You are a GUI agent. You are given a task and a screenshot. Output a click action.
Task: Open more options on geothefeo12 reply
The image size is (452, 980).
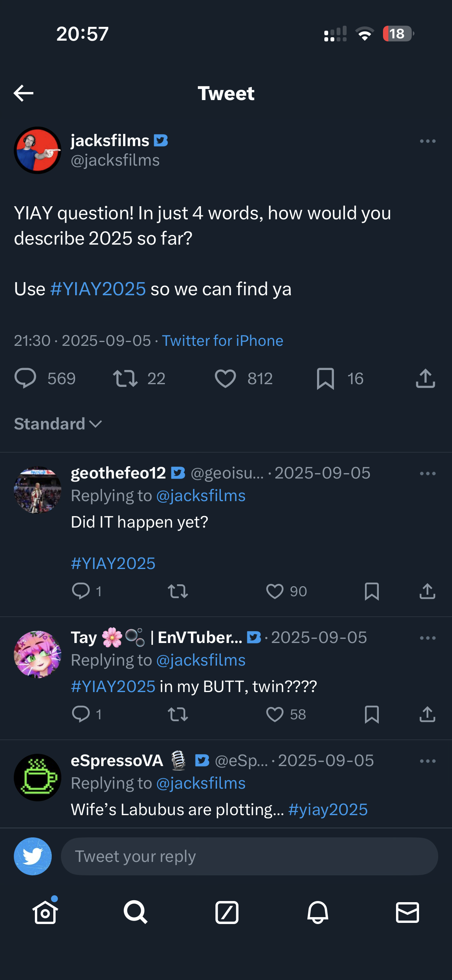point(427,474)
